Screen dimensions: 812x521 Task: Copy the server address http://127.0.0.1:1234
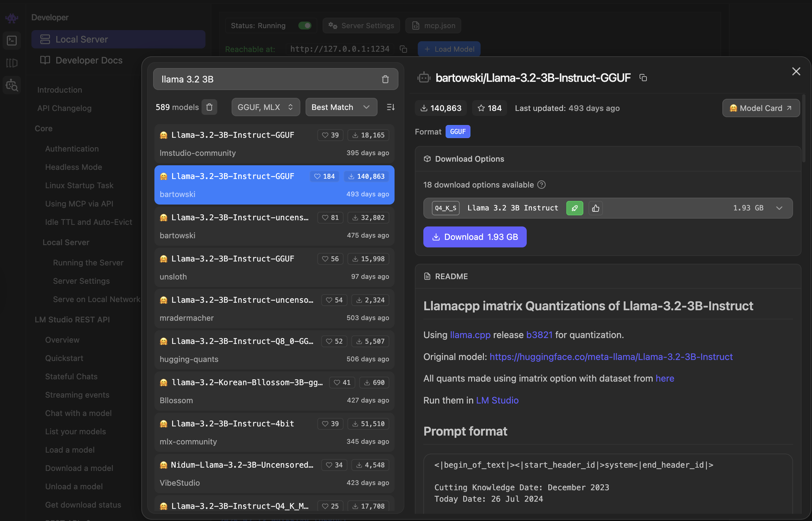click(403, 49)
